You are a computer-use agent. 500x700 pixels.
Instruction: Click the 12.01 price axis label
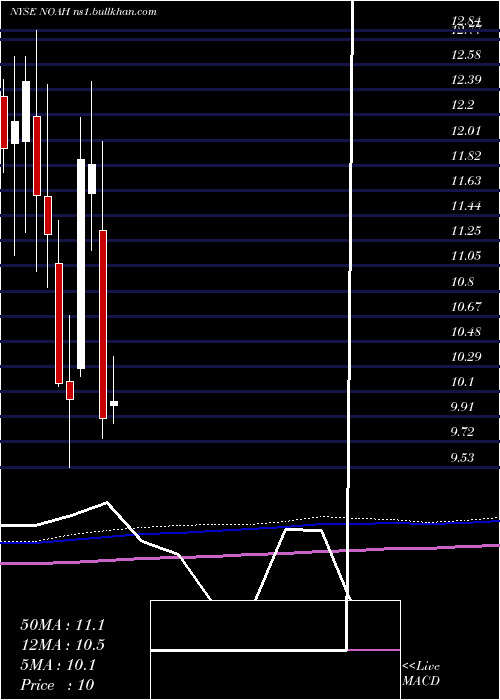coord(466,131)
